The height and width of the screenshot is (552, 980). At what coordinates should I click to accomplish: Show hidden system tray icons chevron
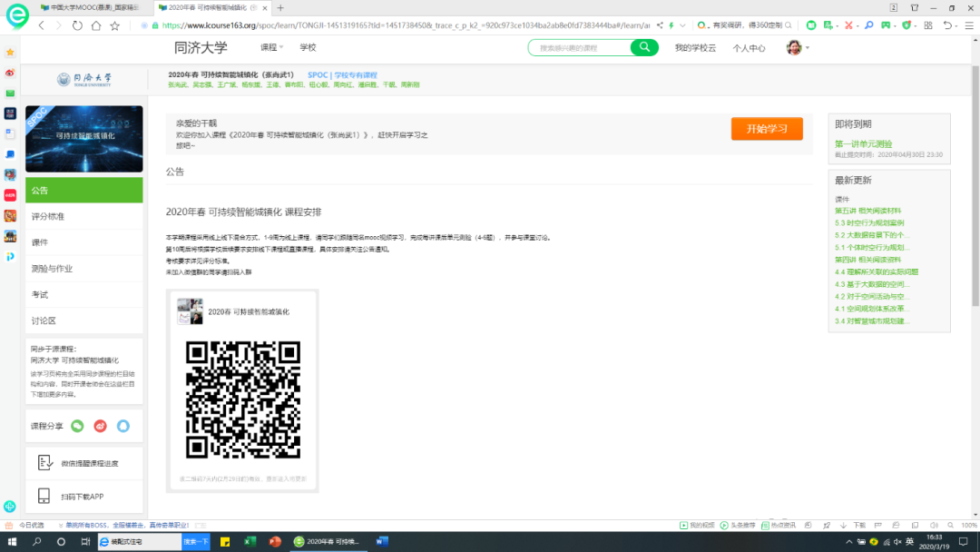pos(848,542)
